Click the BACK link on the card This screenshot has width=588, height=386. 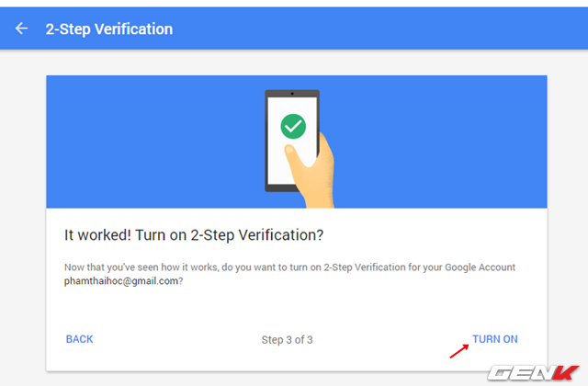(x=80, y=339)
